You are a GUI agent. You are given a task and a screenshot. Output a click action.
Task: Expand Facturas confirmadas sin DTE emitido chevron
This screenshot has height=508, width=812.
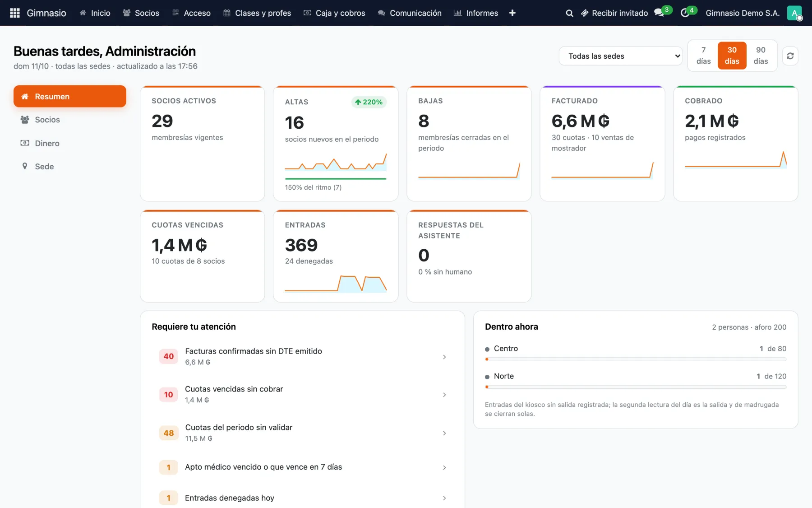444,357
